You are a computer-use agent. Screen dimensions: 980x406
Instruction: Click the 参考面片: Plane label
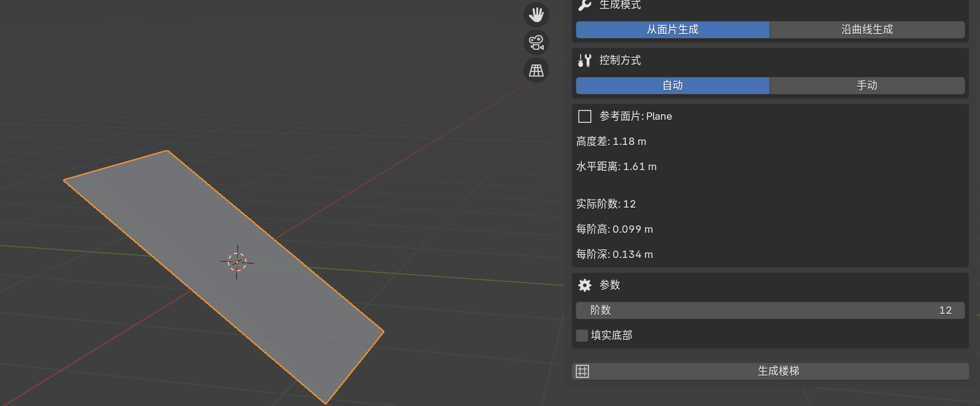click(x=635, y=116)
